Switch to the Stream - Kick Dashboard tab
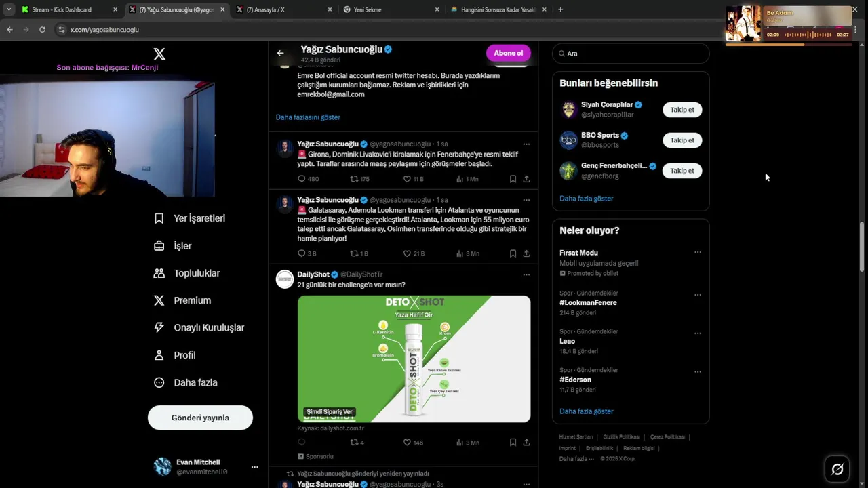Image resolution: width=868 pixels, height=488 pixels. [x=68, y=9]
